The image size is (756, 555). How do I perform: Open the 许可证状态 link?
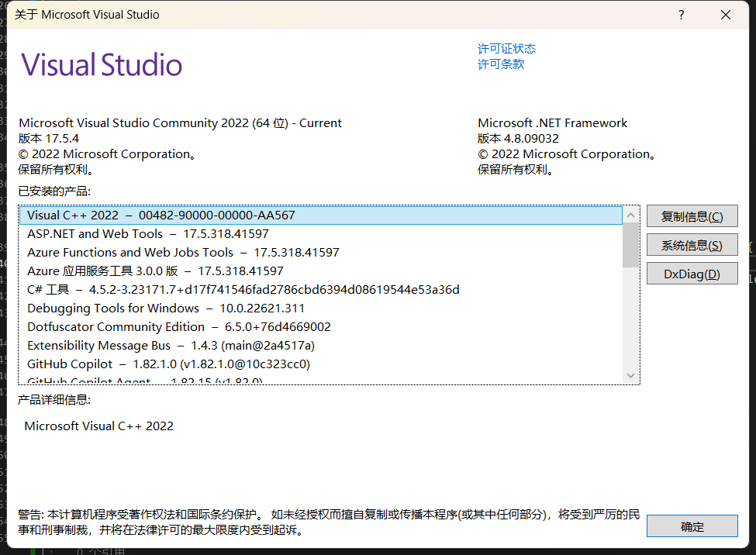click(506, 48)
